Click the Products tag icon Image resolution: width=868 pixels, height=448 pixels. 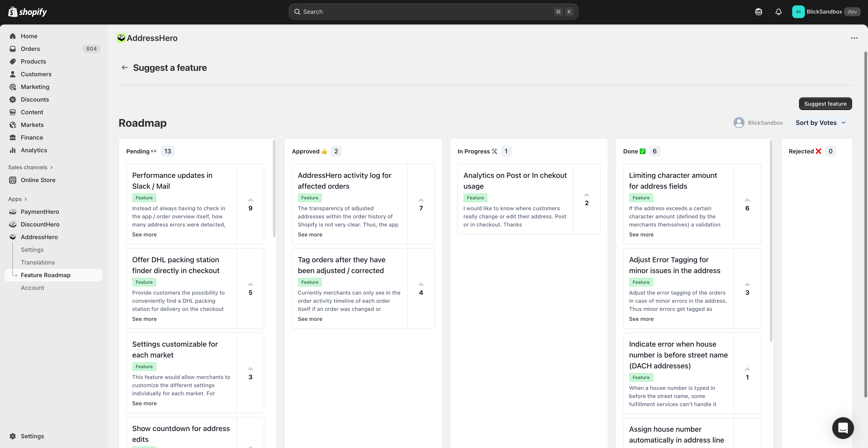(13, 61)
